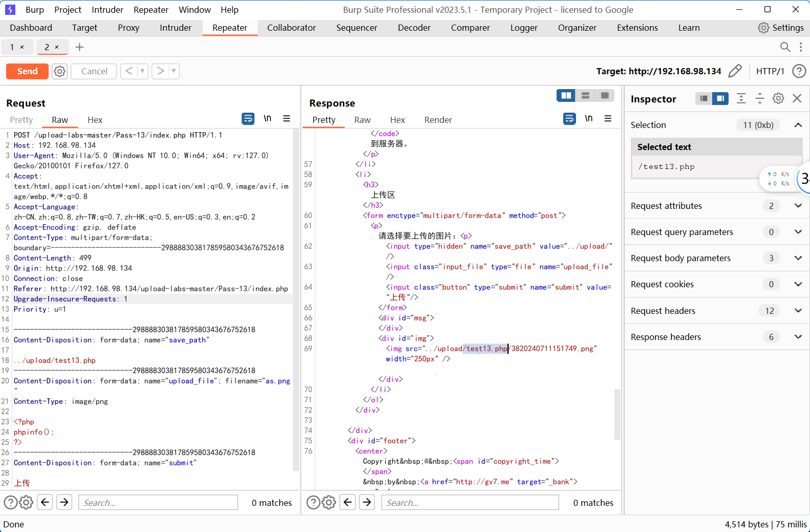810x532 pixels.
Task: Open Repeater tab options kebab menu
Action: [x=801, y=47]
